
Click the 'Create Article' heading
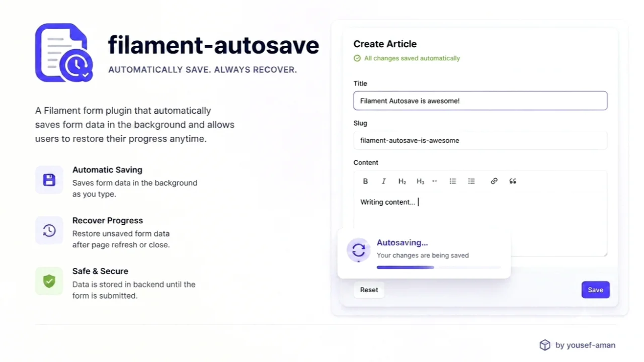[x=385, y=44]
